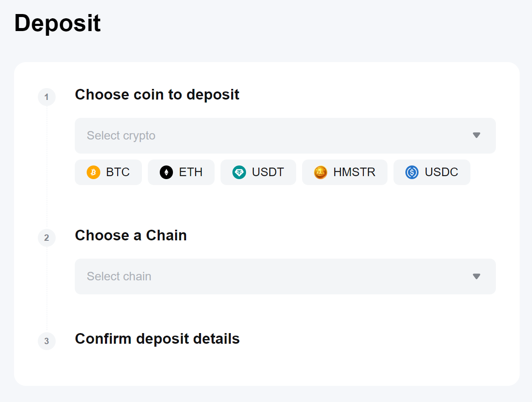Select the USDT quick-pick option
Screen dimensions: 532x402
(258, 172)
